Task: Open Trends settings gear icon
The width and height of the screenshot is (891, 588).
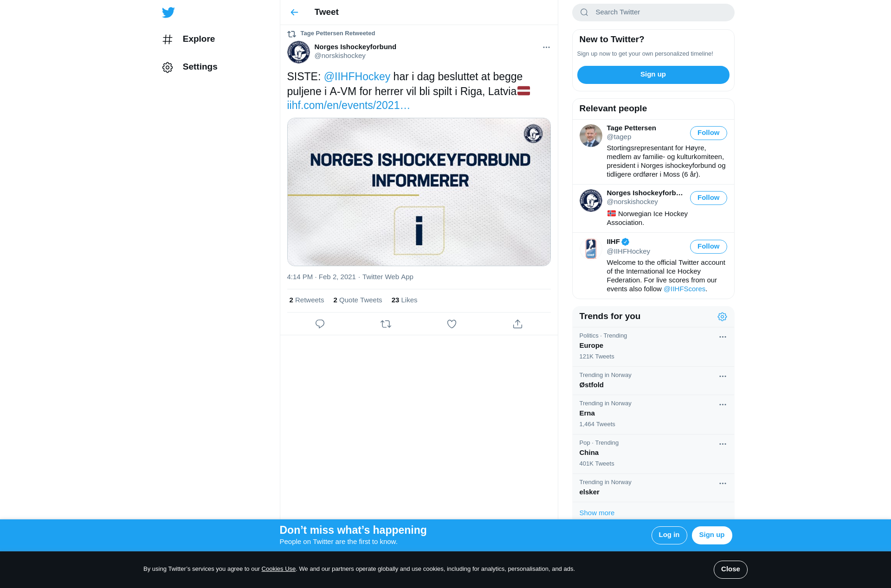Action: 722,317
